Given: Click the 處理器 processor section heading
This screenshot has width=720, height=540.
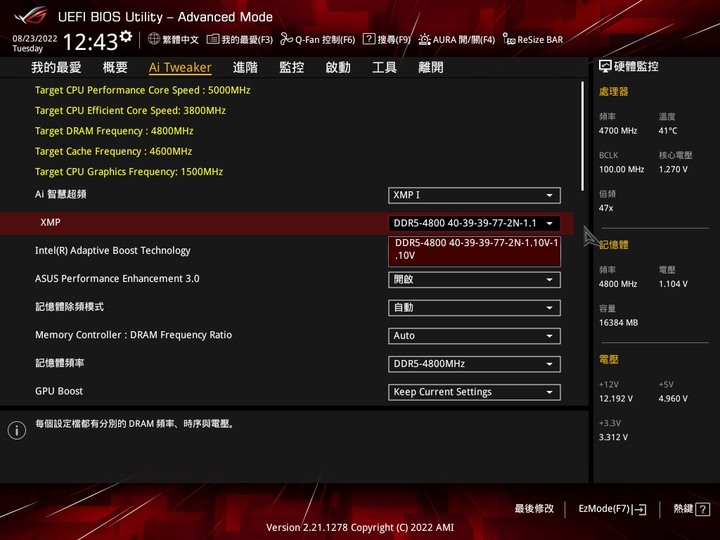Looking at the screenshot, I should [x=613, y=91].
